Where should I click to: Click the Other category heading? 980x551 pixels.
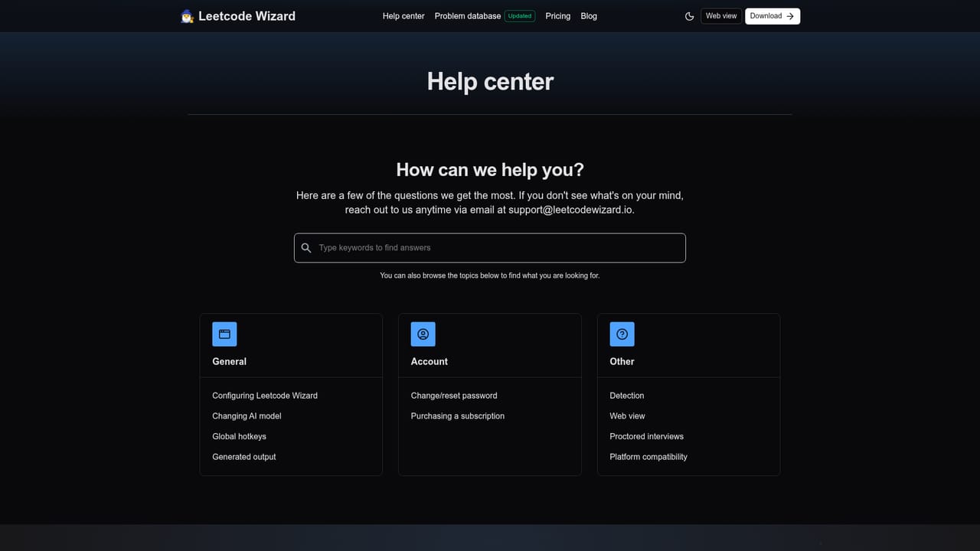pos(622,361)
